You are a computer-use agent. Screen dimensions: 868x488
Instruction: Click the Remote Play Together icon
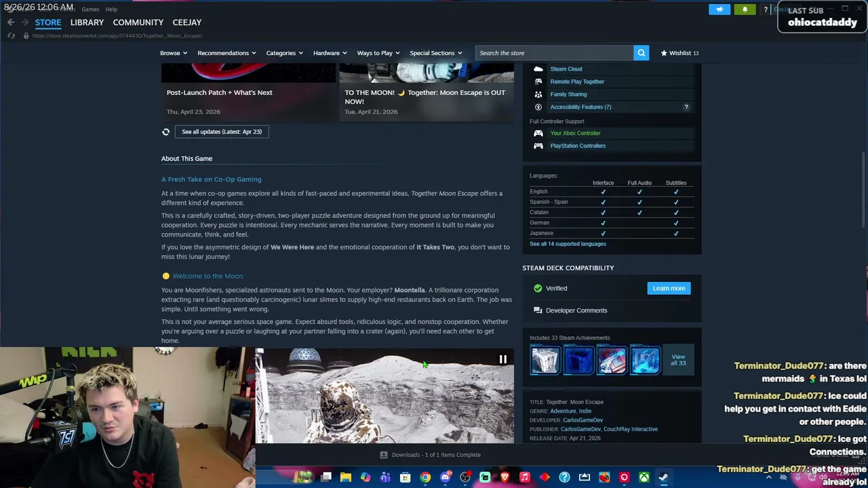coord(538,81)
